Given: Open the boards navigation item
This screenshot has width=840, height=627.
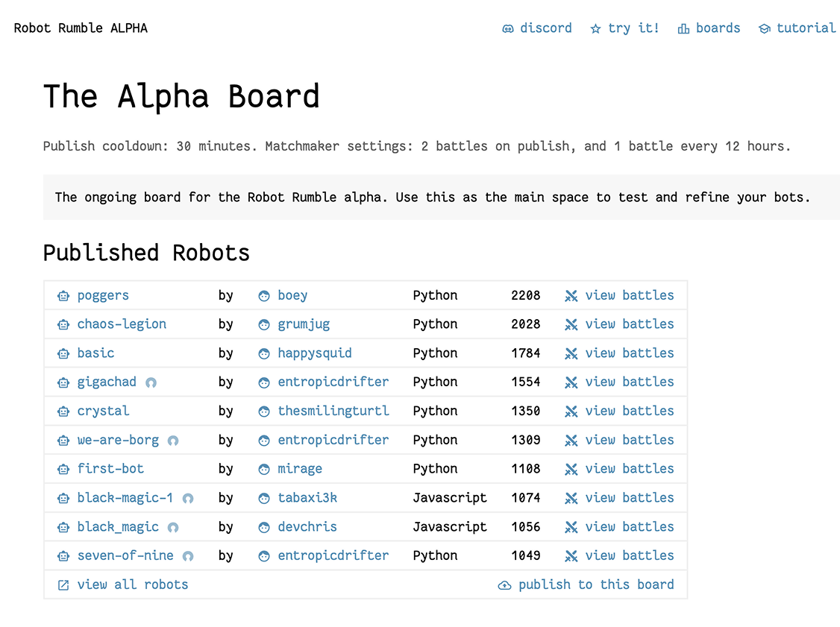Looking at the screenshot, I should click(718, 28).
